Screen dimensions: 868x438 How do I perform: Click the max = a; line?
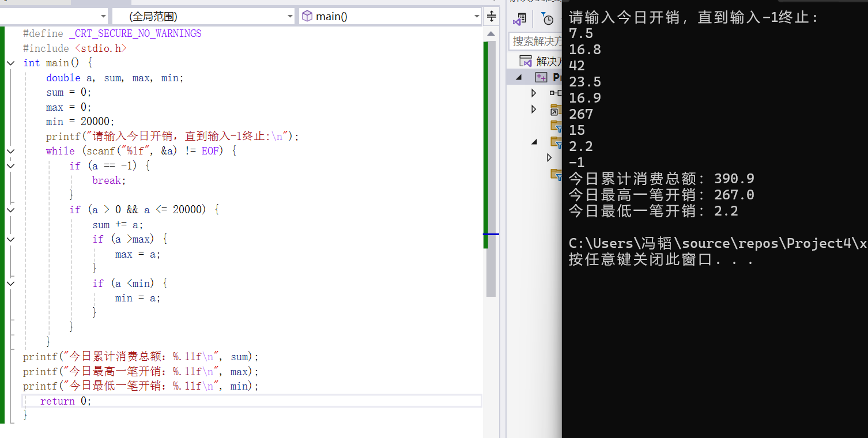pos(138,254)
